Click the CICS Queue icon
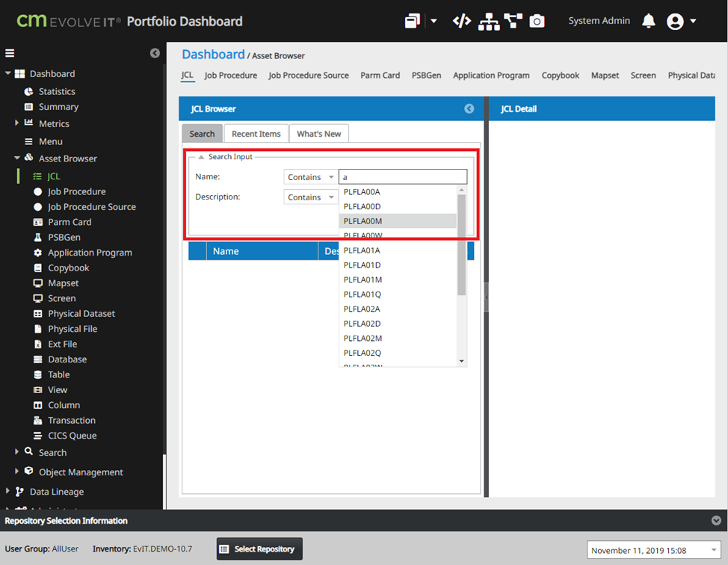The height and width of the screenshot is (565, 728). pos(37,436)
